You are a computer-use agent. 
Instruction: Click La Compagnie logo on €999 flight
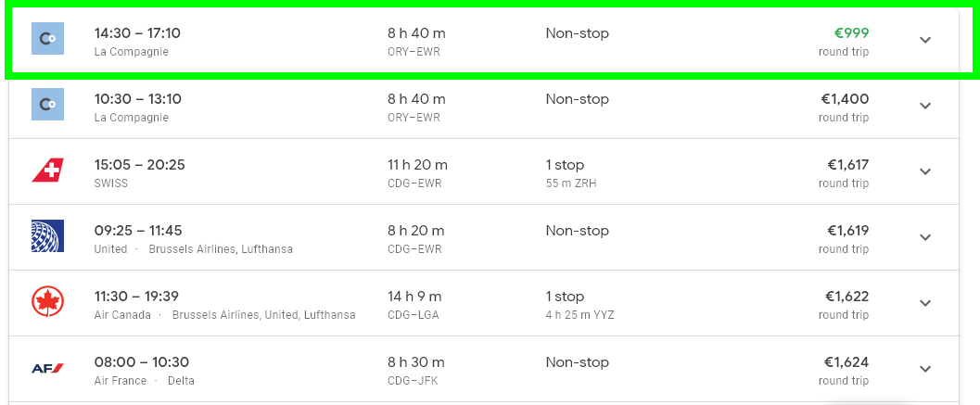click(x=47, y=39)
